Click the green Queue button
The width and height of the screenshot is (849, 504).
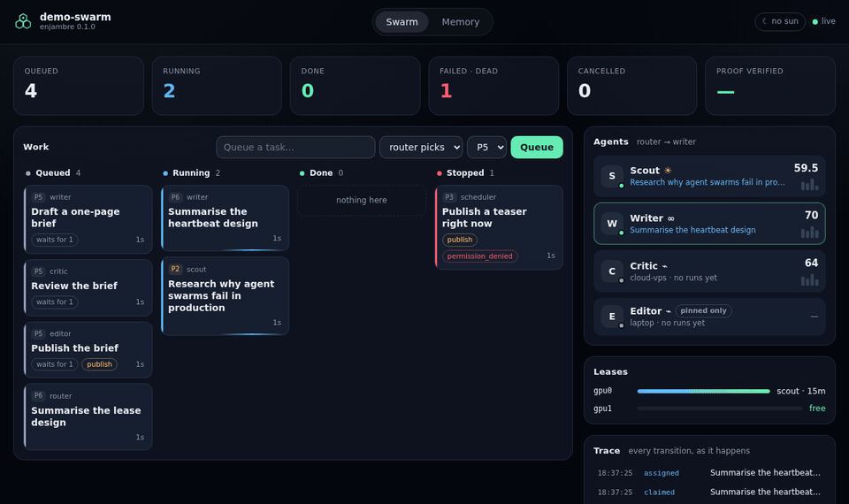(537, 148)
